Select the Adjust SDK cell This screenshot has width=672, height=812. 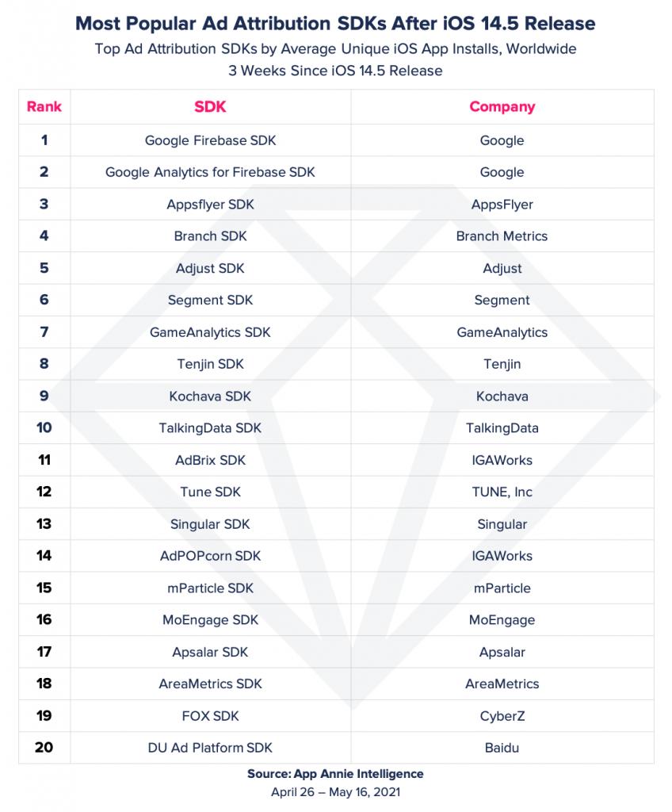210,268
